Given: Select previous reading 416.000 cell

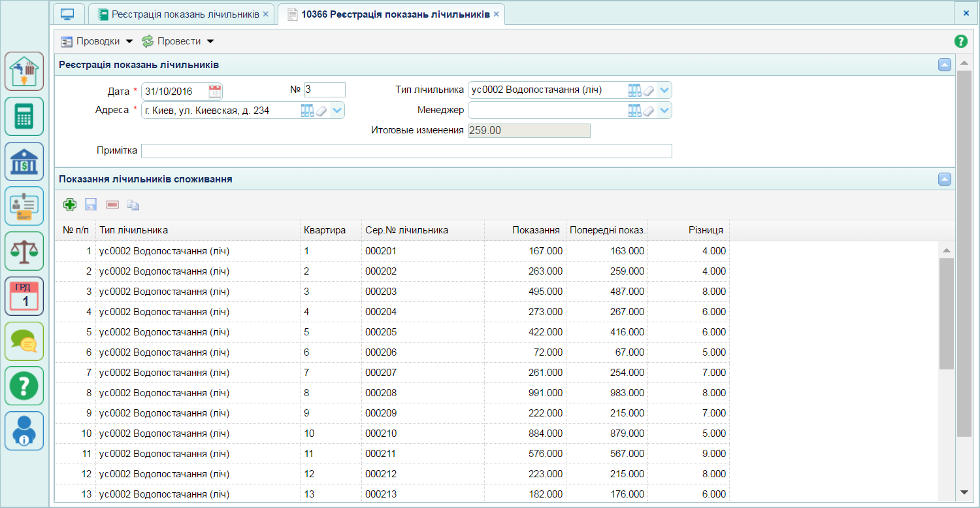Looking at the screenshot, I should [606, 332].
